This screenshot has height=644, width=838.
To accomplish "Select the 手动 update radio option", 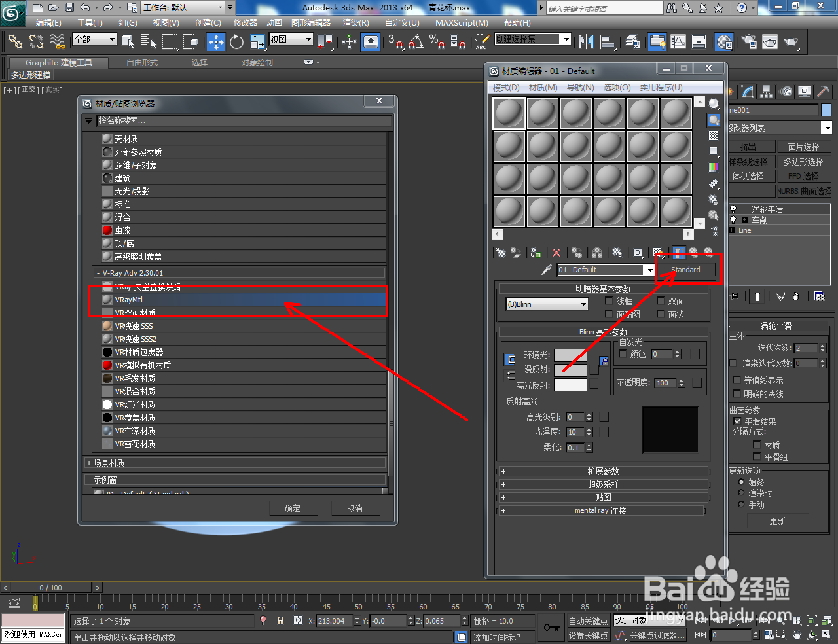I will point(741,505).
